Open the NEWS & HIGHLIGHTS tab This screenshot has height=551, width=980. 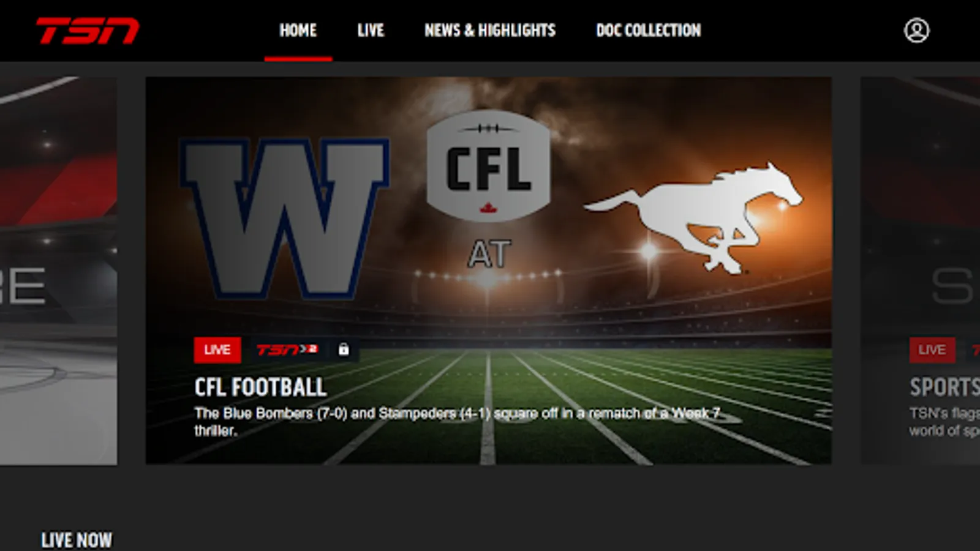click(x=490, y=30)
